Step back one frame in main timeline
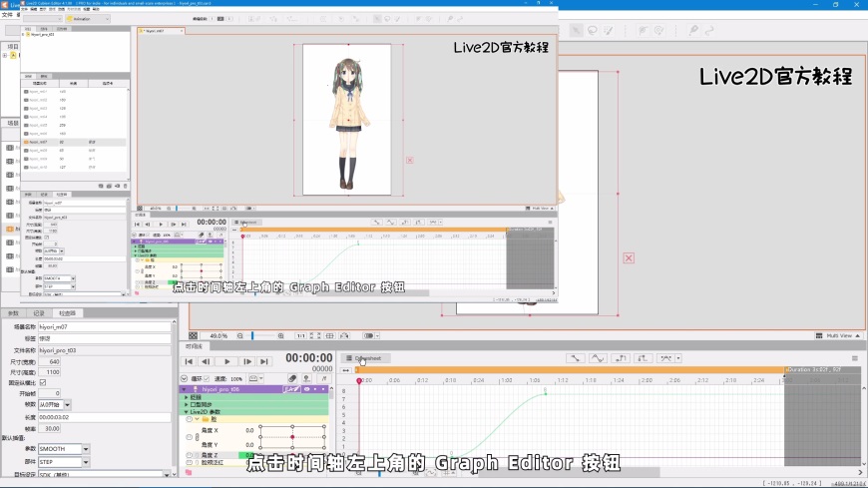The height and width of the screenshot is (488, 868). (206, 361)
